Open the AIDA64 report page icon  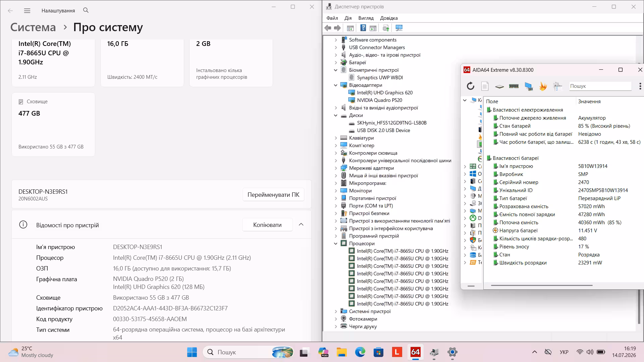pyautogui.click(x=485, y=86)
